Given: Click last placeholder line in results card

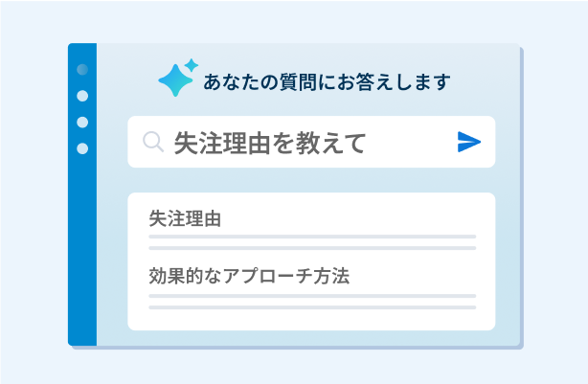Looking at the screenshot, I should click(x=312, y=307).
